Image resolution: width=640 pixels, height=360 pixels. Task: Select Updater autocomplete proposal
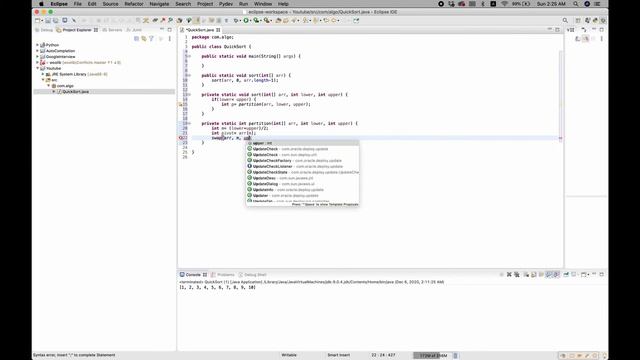302,196
